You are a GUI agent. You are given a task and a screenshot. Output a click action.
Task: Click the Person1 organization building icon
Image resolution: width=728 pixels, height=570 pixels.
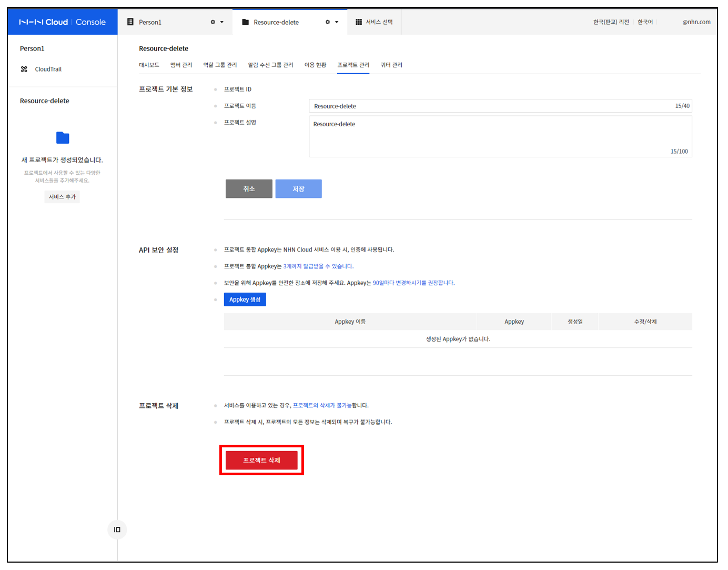click(x=130, y=22)
